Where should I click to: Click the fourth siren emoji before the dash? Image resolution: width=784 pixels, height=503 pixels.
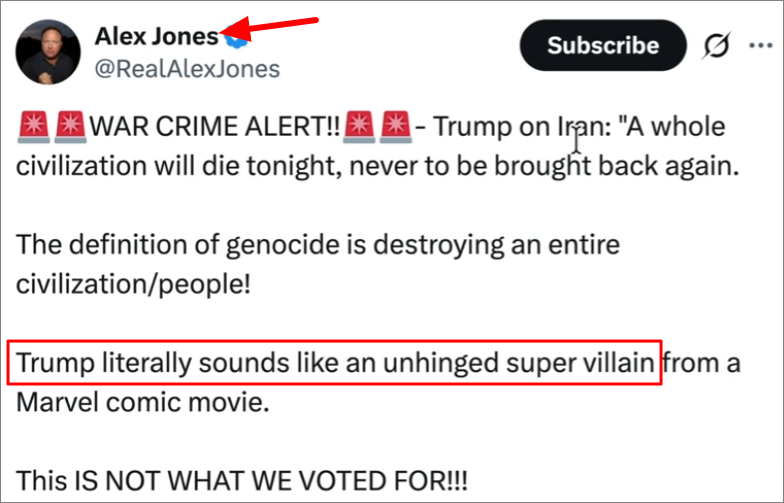[396, 128]
